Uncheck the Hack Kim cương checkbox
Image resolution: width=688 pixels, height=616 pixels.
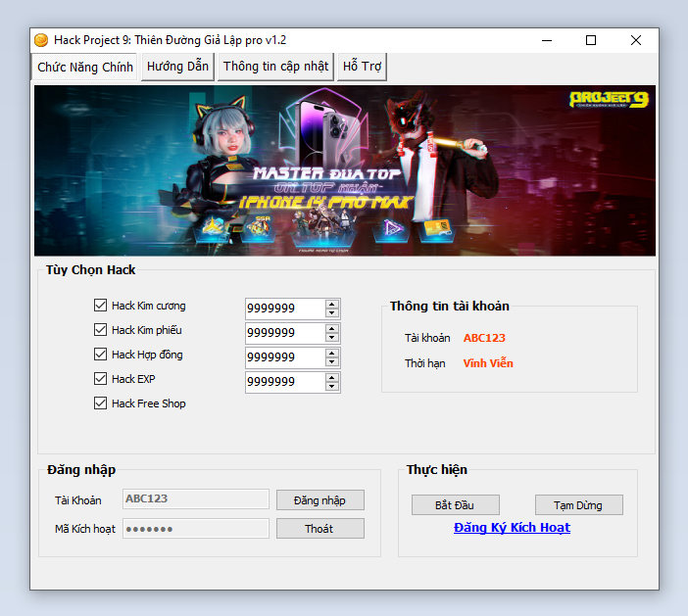tap(100, 306)
